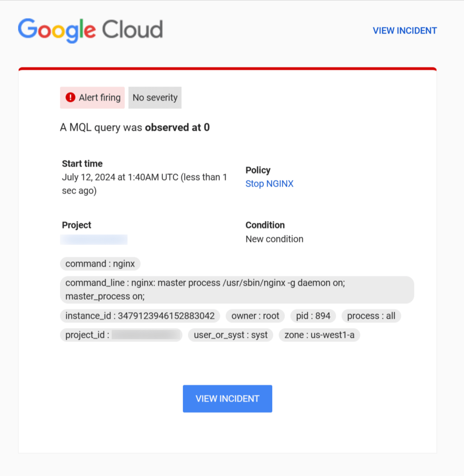This screenshot has width=464, height=476.
Task: Select the 'process : all' chip
Action: tap(371, 316)
